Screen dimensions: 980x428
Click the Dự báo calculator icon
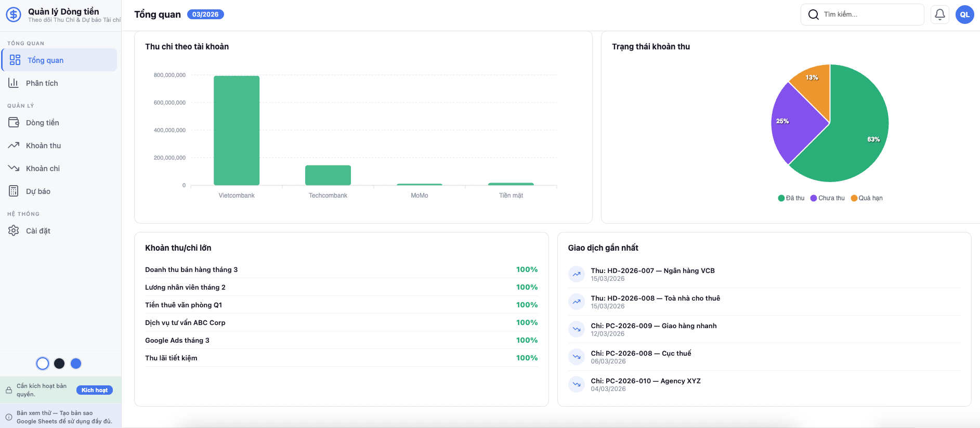click(14, 191)
